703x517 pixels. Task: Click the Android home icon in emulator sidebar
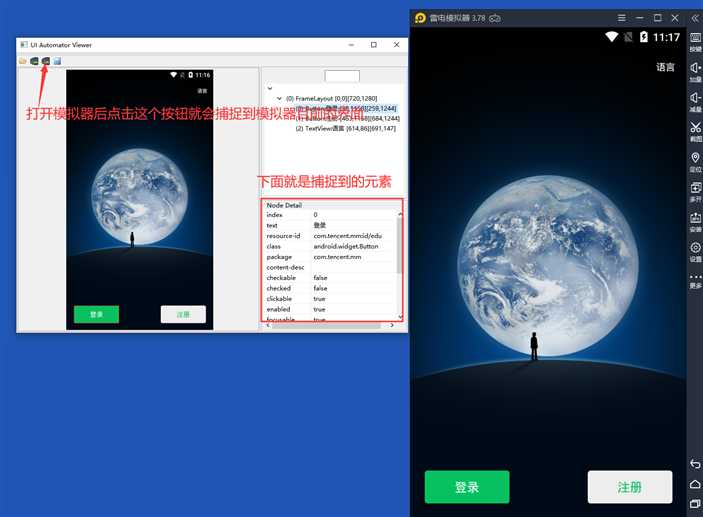695,484
